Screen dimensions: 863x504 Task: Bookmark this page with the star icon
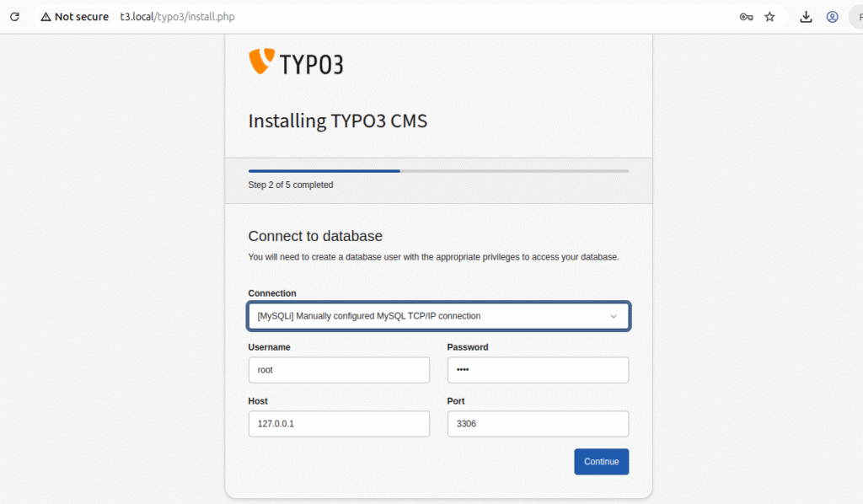point(769,17)
